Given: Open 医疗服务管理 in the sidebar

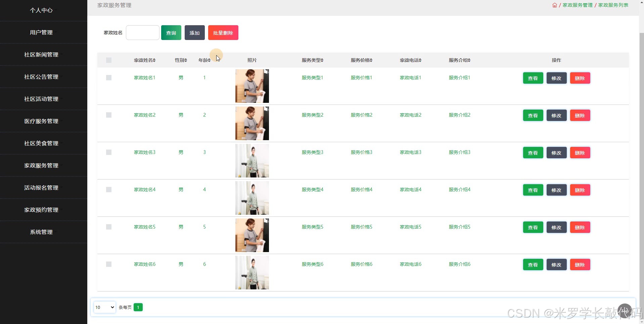Looking at the screenshot, I should 41,121.
